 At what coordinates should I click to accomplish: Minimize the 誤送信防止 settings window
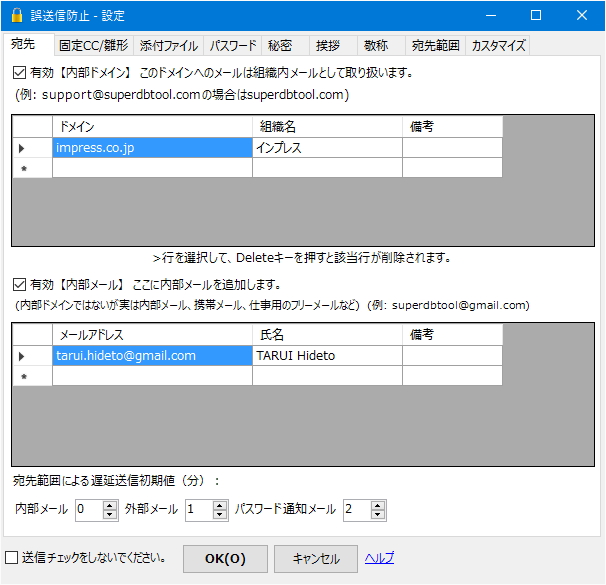pos(491,15)
